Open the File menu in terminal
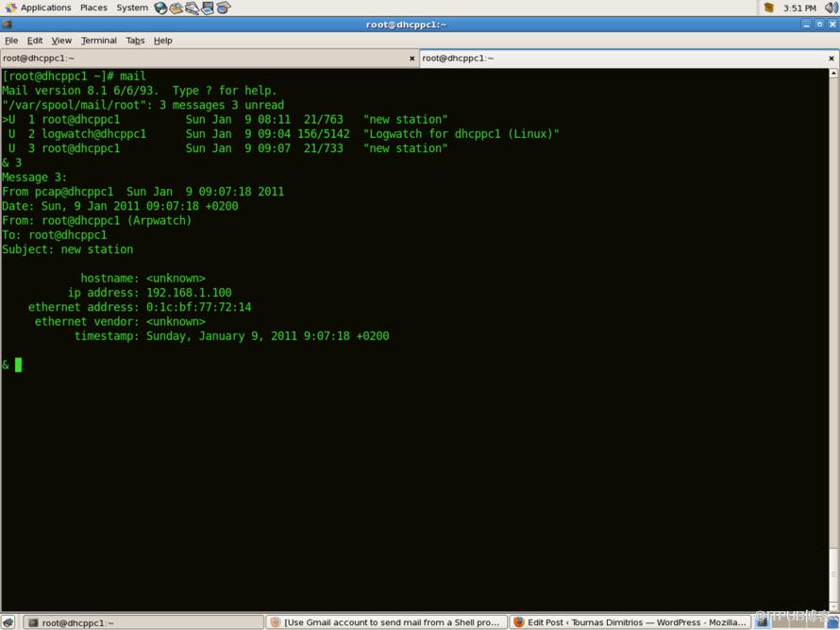This screenshot has height=630, width=840. 11,41
